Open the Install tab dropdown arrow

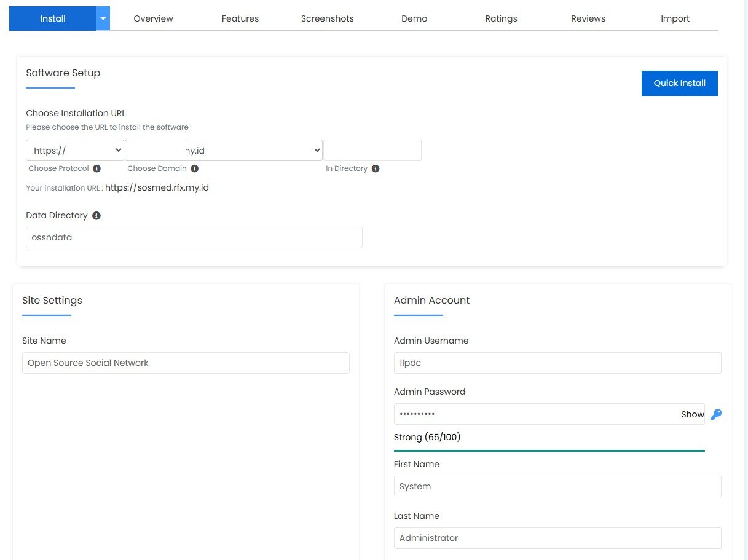point(103,18)
